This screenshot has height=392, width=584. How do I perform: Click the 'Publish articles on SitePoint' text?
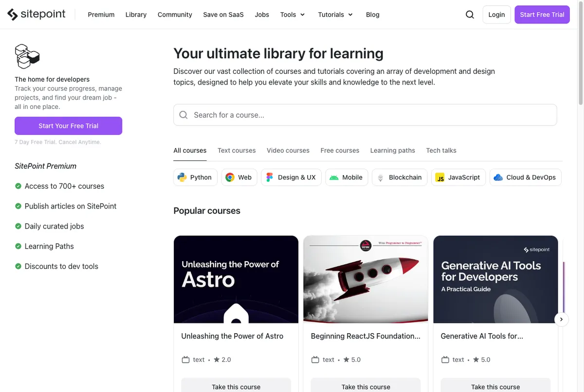click(71, 206)
